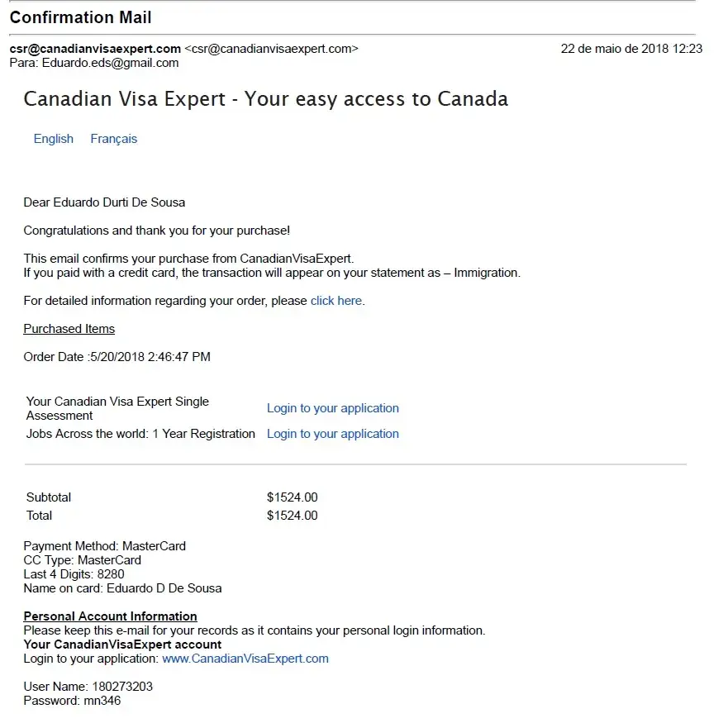Open login link for Single Assessment
Image resolution: width=728 pixels, height=723 pixels.
332,408
